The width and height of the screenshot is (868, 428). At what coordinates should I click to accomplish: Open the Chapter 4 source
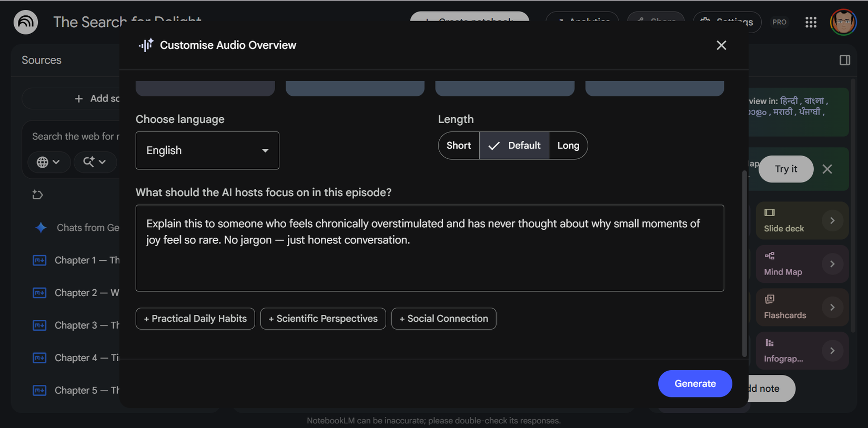[x=87, y=358]
